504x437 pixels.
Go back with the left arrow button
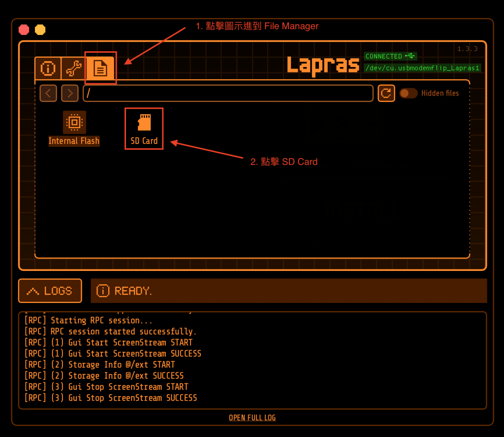[x=48, y=93]
